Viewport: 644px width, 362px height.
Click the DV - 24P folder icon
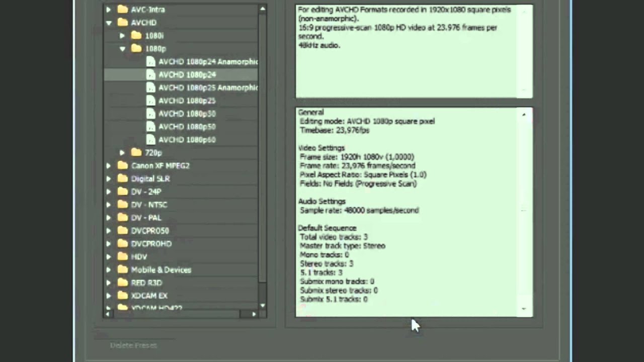[x=123, y=191]
